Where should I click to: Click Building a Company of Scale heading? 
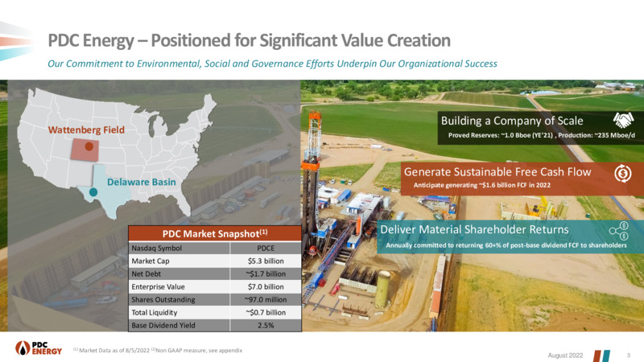coord(512,121)
